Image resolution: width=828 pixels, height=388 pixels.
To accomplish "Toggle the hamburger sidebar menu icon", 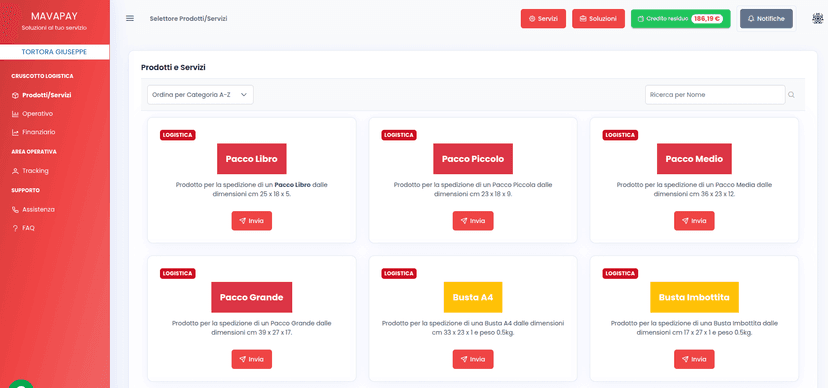I will (x=130, y=18).
